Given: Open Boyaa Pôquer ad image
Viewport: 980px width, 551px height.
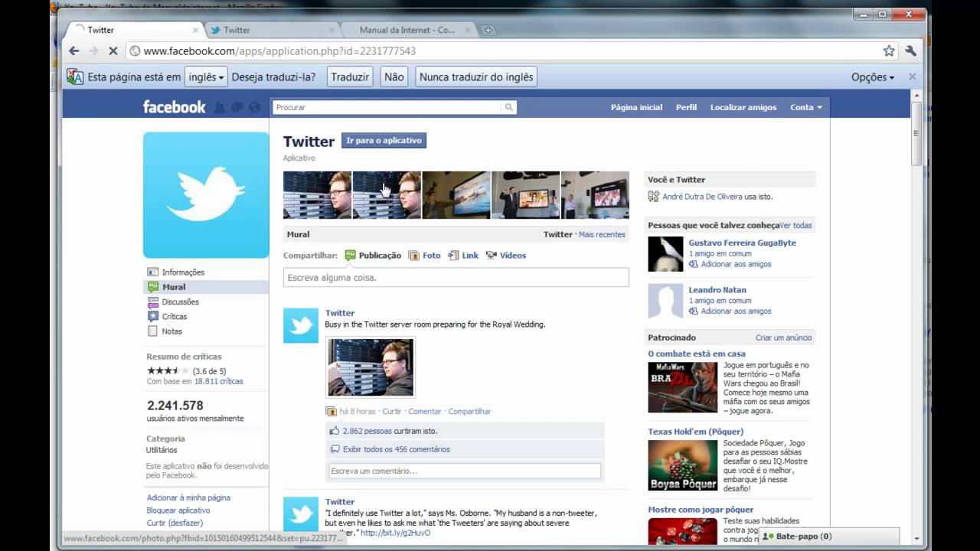Looking at the screenshot, I should (683, 465).
